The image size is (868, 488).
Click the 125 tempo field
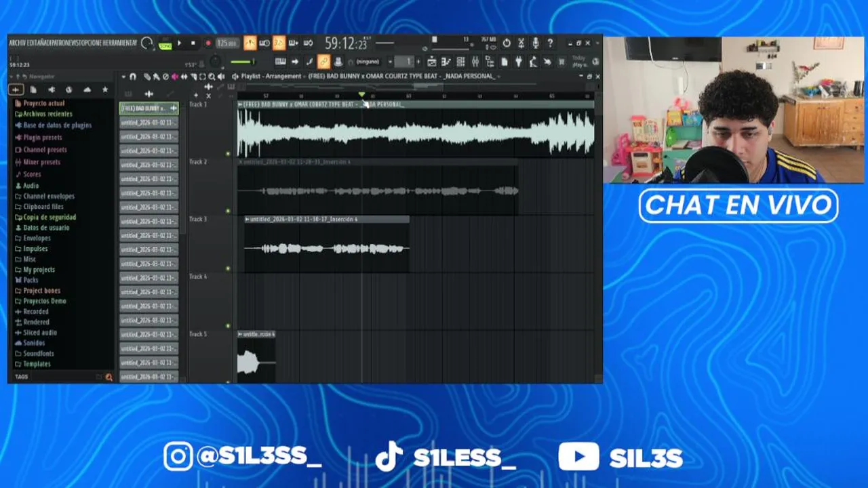[228, 43]
